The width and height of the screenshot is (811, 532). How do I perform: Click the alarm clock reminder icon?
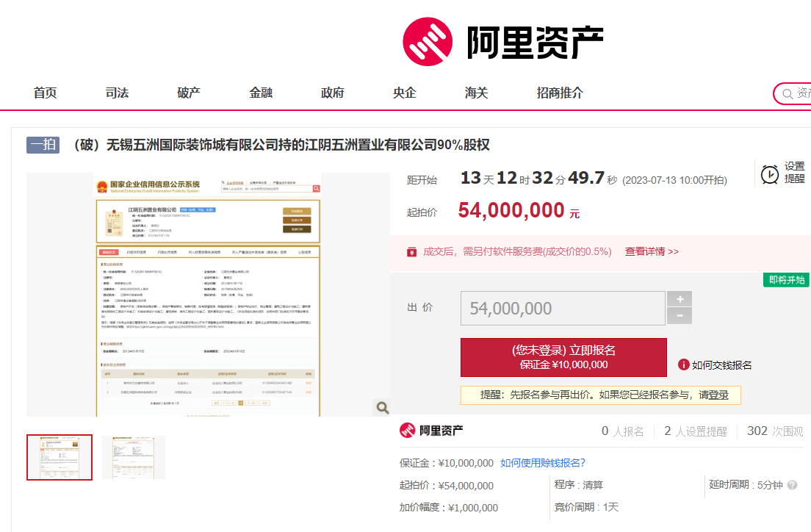(770, 174)
